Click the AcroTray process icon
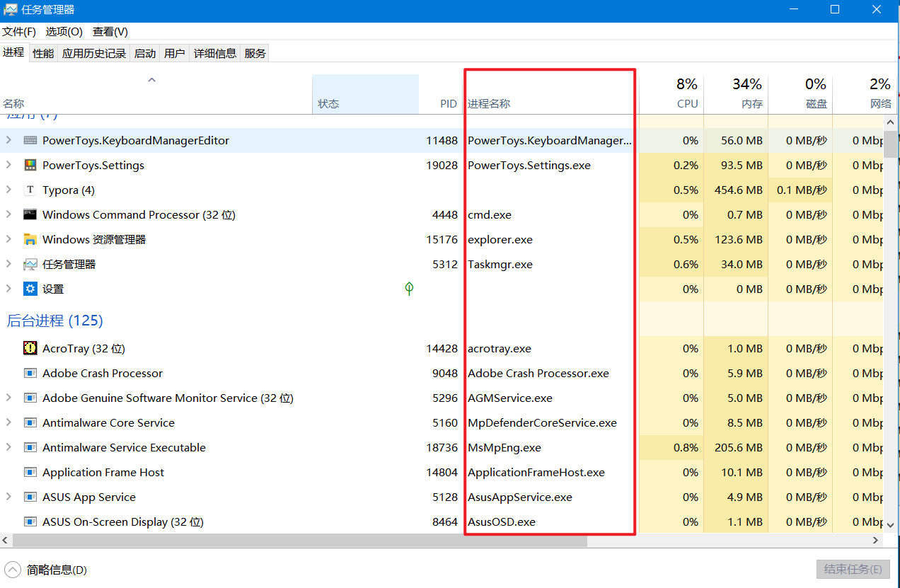 click(x=30, y=348)
